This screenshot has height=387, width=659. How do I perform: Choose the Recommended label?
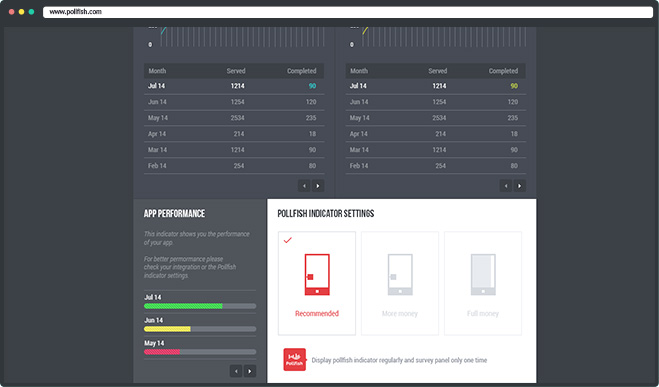(x=317, y=313)
